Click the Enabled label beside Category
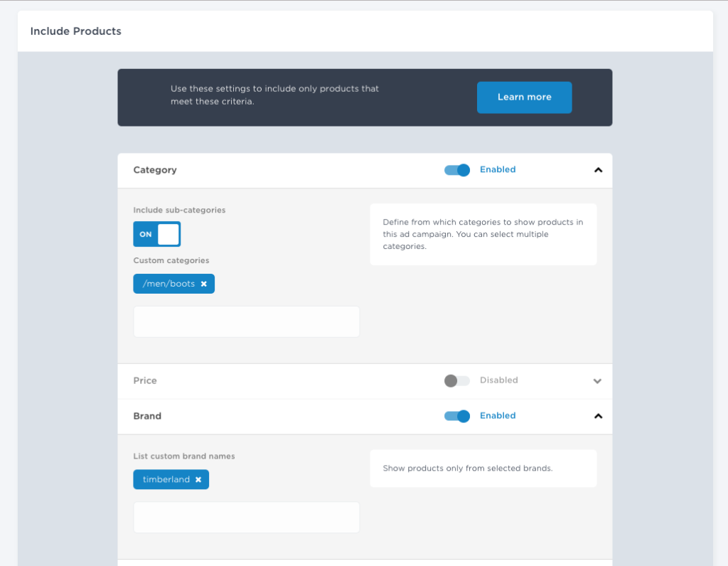 [498, 169]
